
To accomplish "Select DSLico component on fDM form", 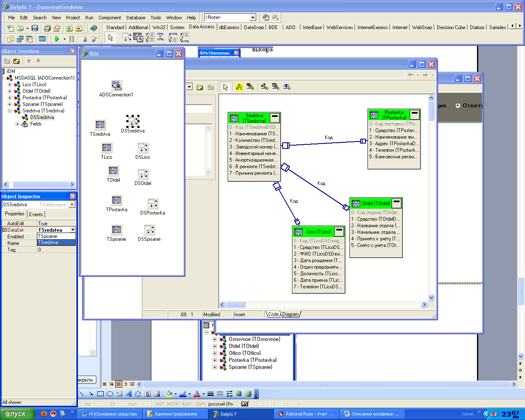I will 143,148.
